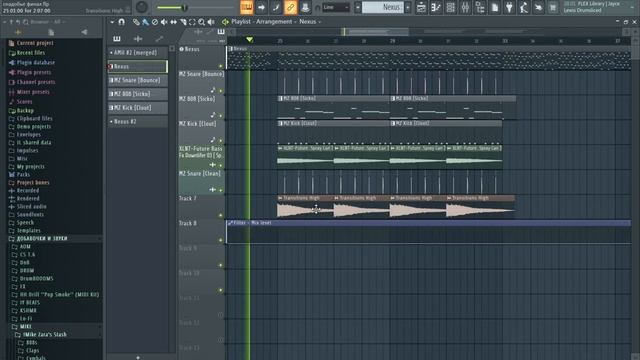The image size is (640, 360).
Task: Open the Playlist view from top toolbar
Action: (421, 7)
